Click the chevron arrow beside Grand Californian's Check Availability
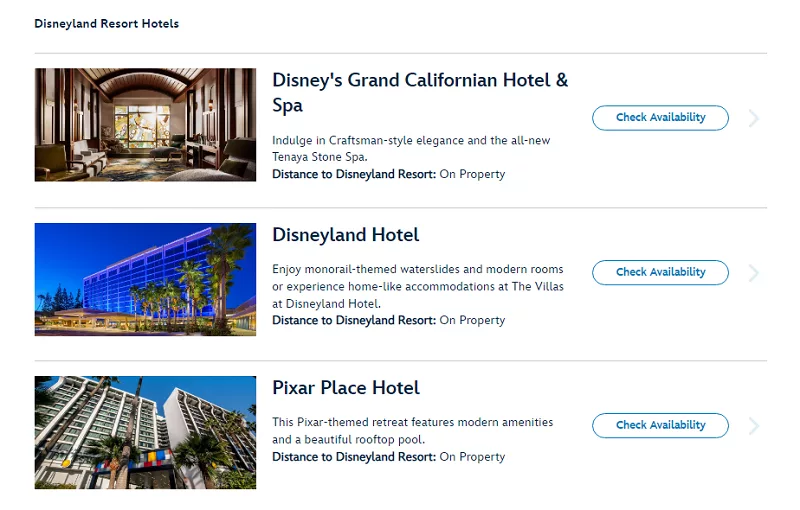Image resolution: width=800 pixels, height=510 pixels. pos(754,118)
